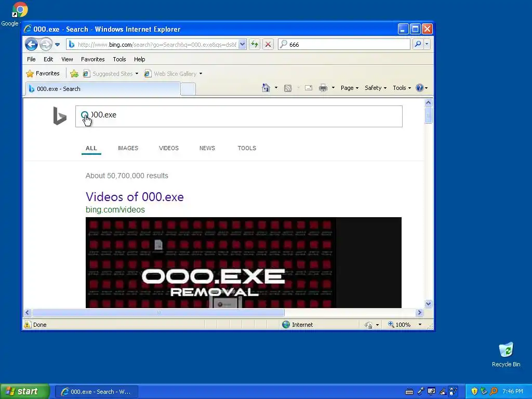Switch to the NEWS tab

tap(207, 148)
